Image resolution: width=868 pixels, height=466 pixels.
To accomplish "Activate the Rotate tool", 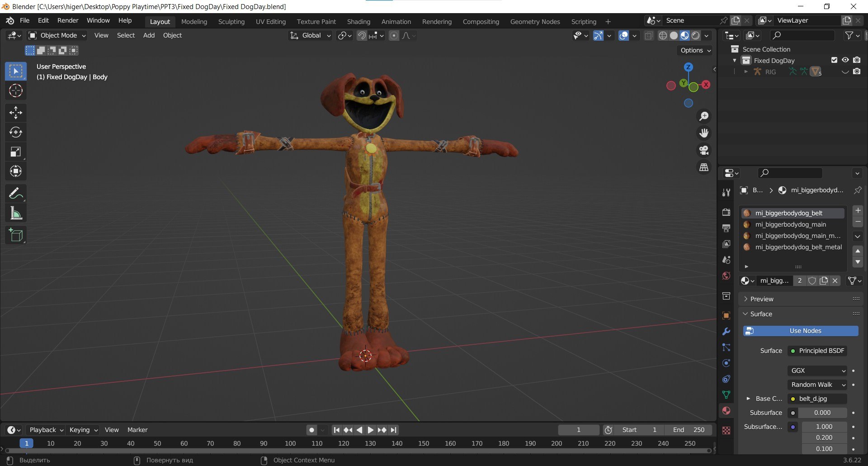I will click(16, 132).
